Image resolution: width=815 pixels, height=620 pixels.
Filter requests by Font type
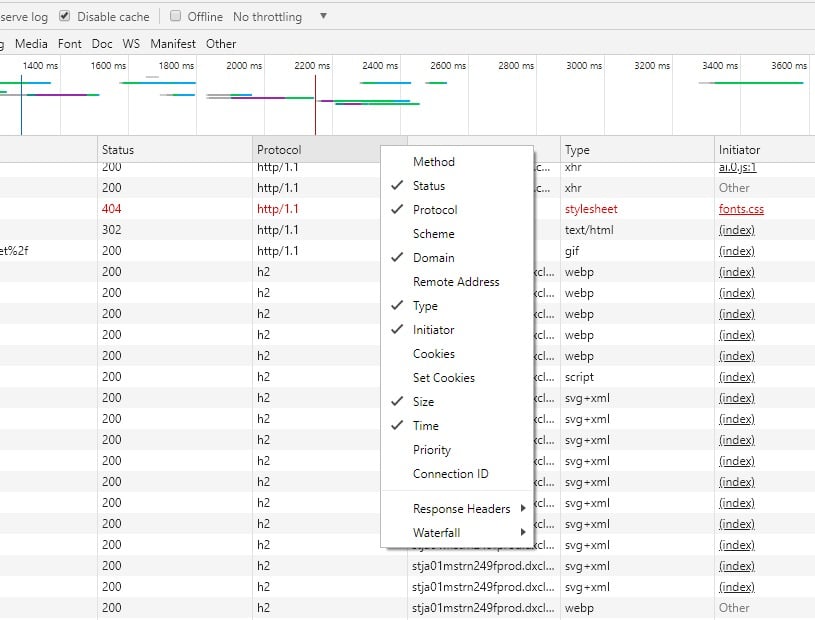tap(70, 44)
